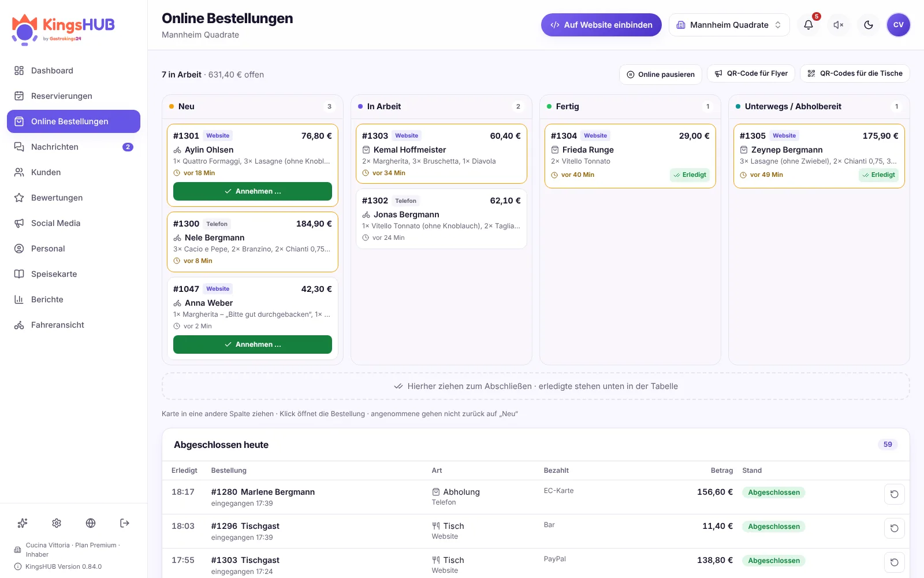Screen dimensions: 924x578
Task: Expand the Mannheim Quadrate location selector
Action: coord(729,25)
